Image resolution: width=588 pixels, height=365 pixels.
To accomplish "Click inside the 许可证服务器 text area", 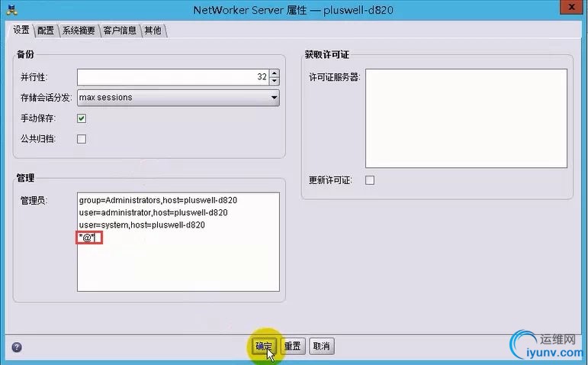I will [x=466, y=118].
